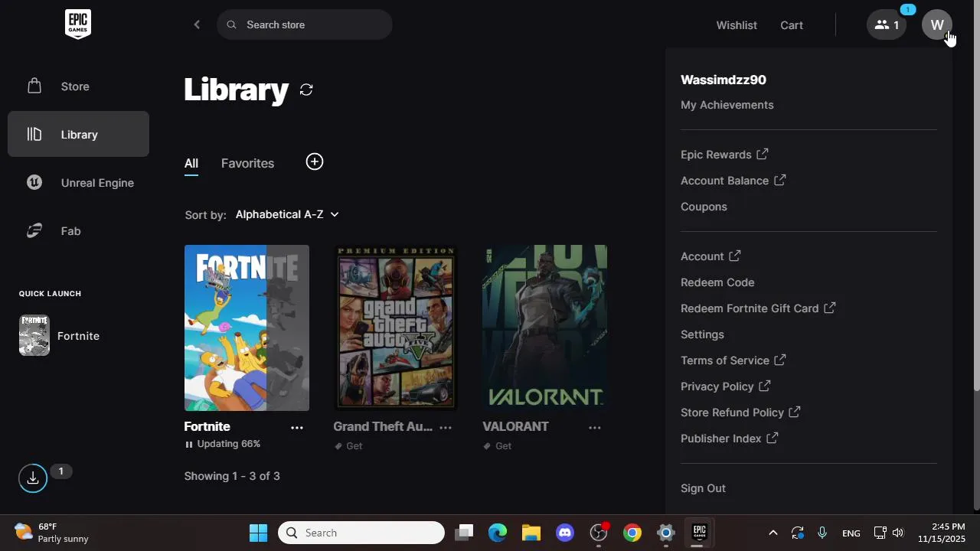Open Epic Rewards external link
Screen dimensions: 980x551
pyautogui.click(x=724, y=155)
